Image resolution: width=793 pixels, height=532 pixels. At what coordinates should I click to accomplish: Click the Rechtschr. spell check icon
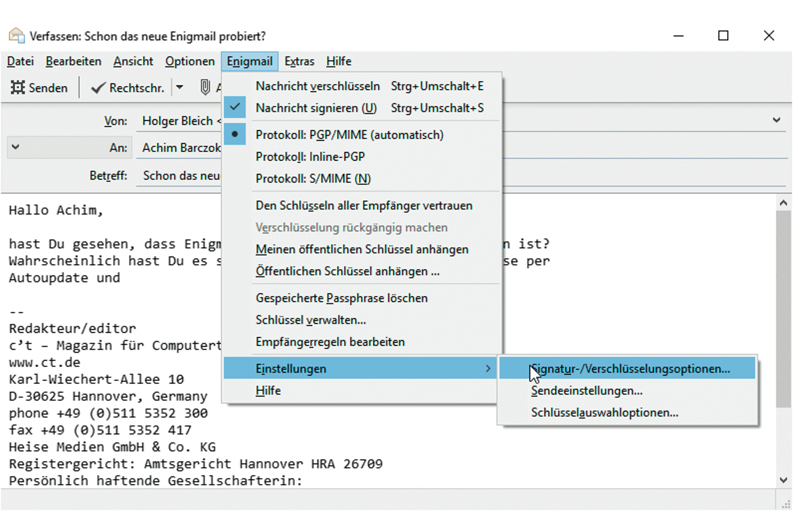98,88
